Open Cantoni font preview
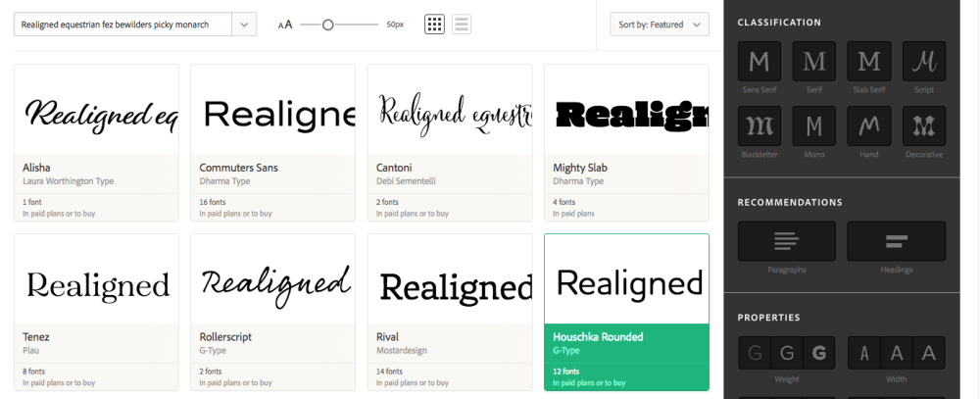 (450, 110)
